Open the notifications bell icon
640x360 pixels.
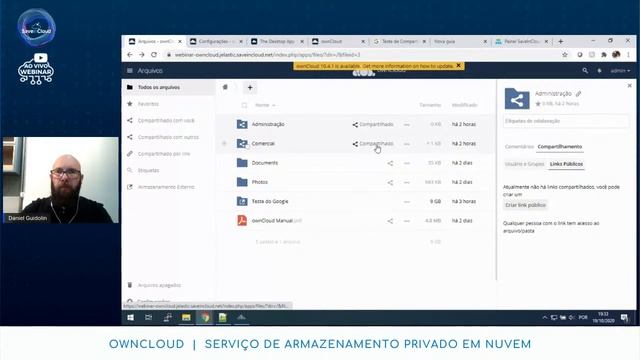(x=600, y=71)
